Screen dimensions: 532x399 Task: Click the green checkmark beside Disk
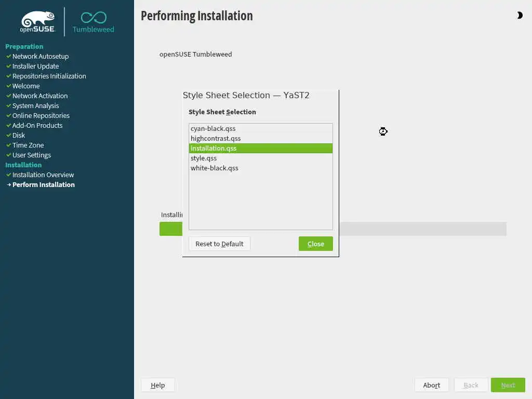coord(8,135)
